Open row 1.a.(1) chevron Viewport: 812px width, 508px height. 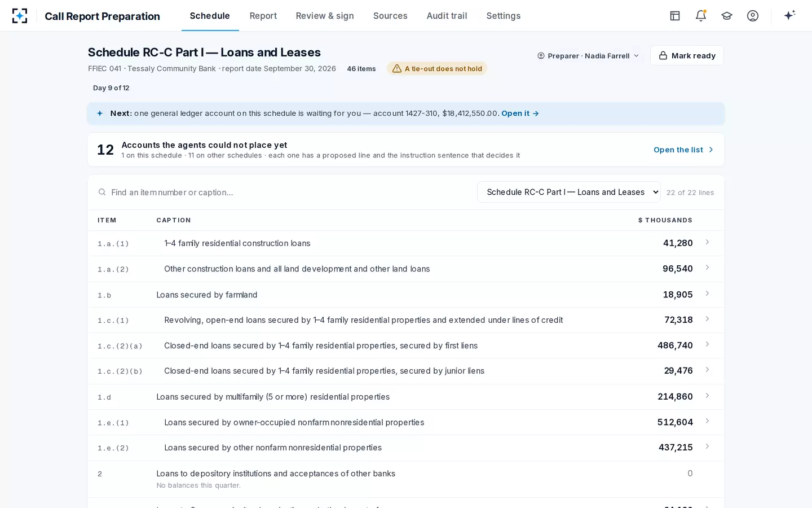point(707,242)
